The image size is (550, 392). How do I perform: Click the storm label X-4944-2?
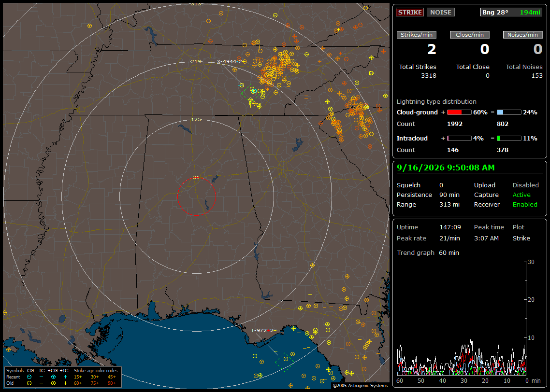click(x=230, y=62)
